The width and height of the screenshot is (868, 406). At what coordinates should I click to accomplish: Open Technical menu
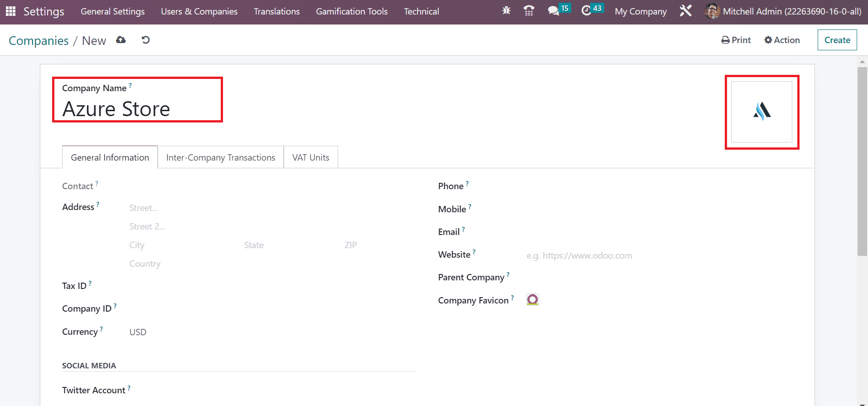coord(422,11)
